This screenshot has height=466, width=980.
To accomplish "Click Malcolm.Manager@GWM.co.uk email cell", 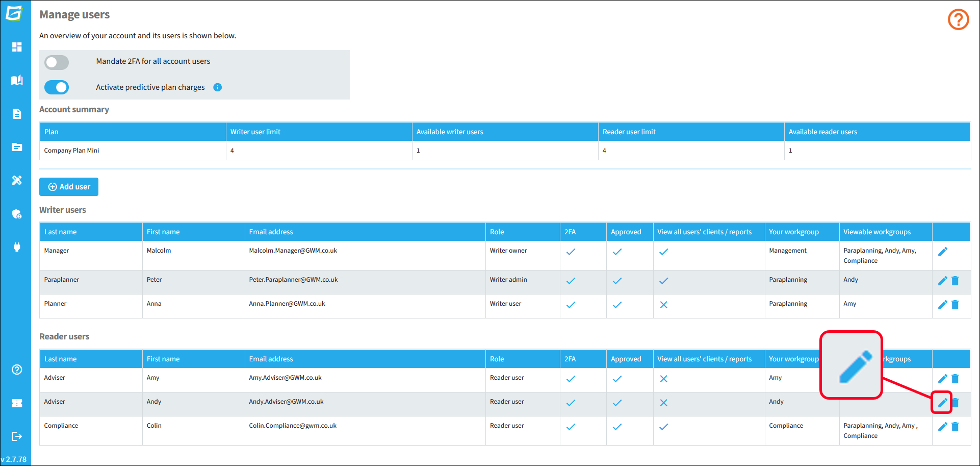I will 365,255.
